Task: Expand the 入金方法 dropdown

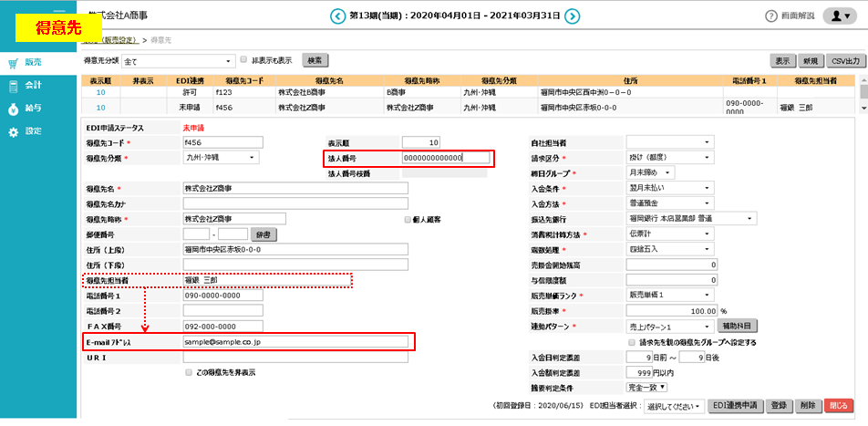Action: (667, 203)
